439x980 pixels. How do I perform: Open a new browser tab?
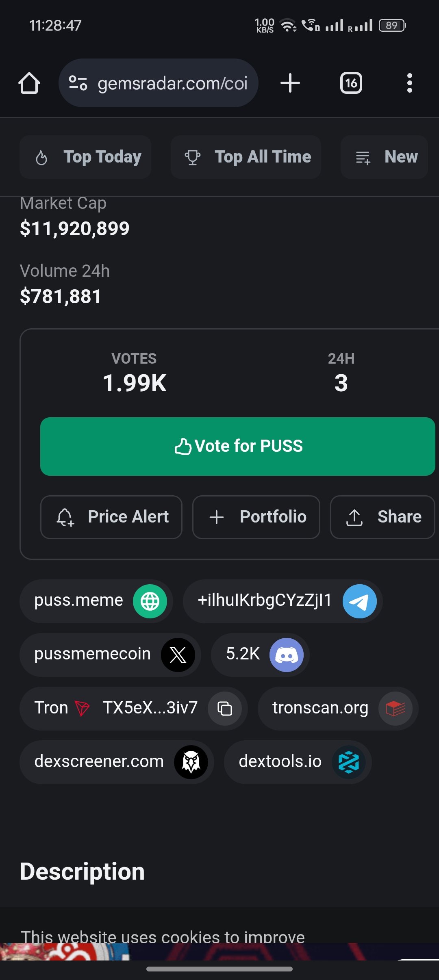point(290,83)
